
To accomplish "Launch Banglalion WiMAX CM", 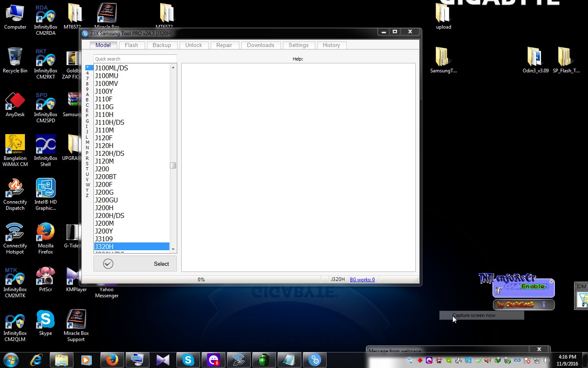I will pyautogui.click(x=15, y=151).
